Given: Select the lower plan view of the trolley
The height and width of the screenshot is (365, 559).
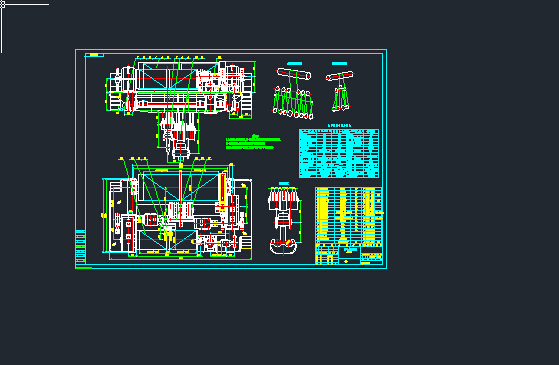Looking at the screenshot, I should 177,208.
